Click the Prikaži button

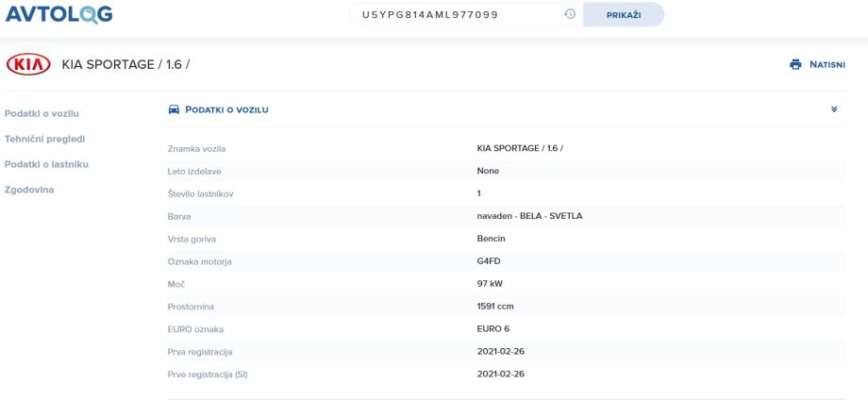tap(624, 15)
